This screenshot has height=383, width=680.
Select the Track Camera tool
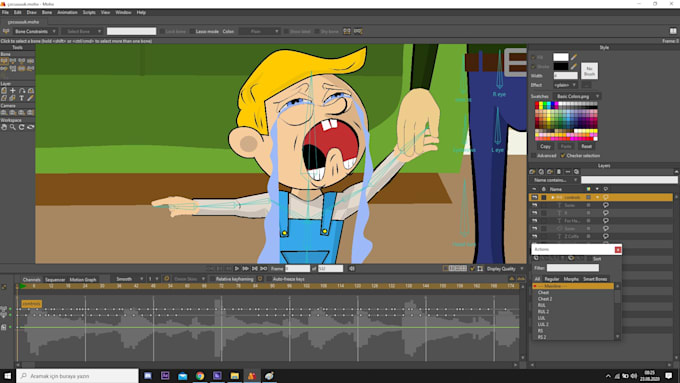tap(4, 112)
